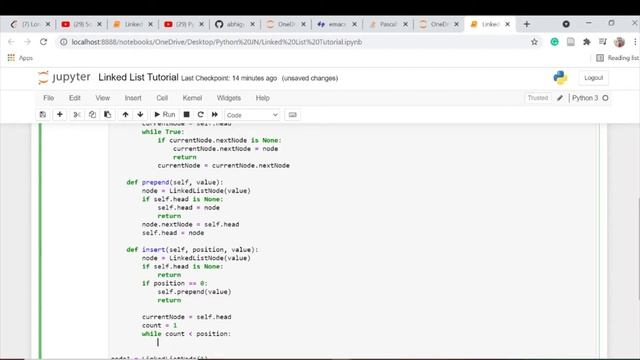Open the Extensions puzzle icon
Screen dimensions: 640x360
(587, 42)
